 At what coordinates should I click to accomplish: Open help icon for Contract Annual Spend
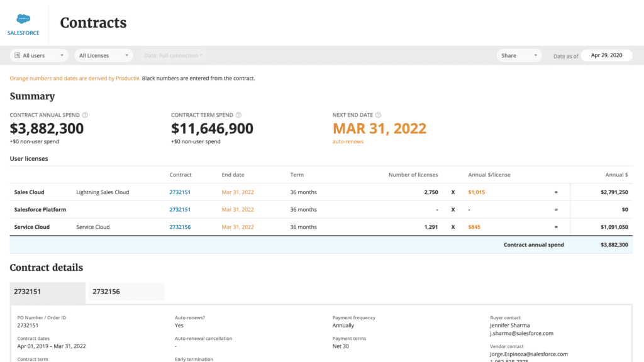tap(85, 115)
